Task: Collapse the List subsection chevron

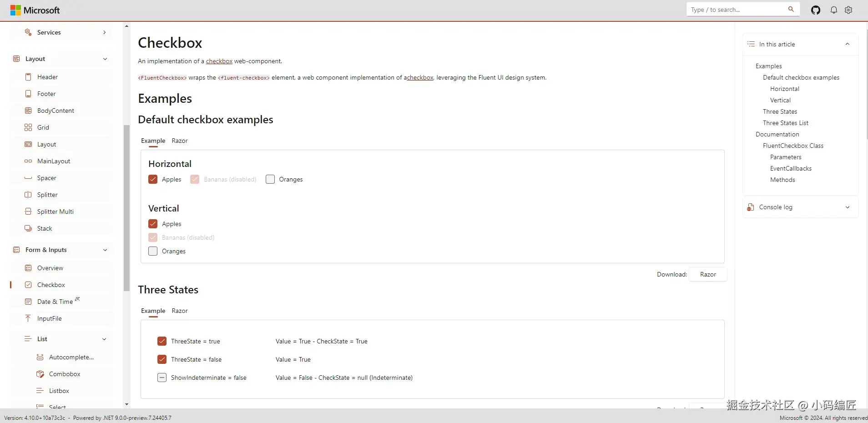Action: pyautogui.click(x=104, y=339)
